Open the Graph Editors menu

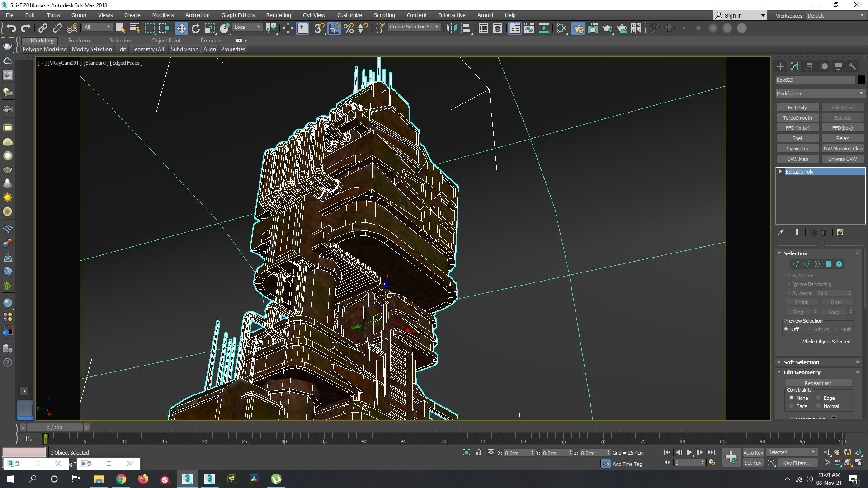pos(238,15)
